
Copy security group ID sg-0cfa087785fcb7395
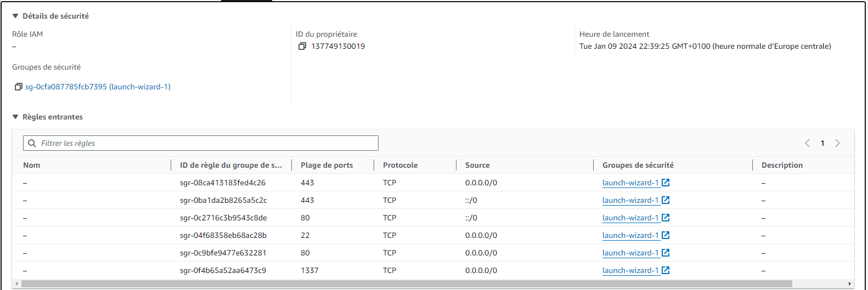[x=19, y=87]
